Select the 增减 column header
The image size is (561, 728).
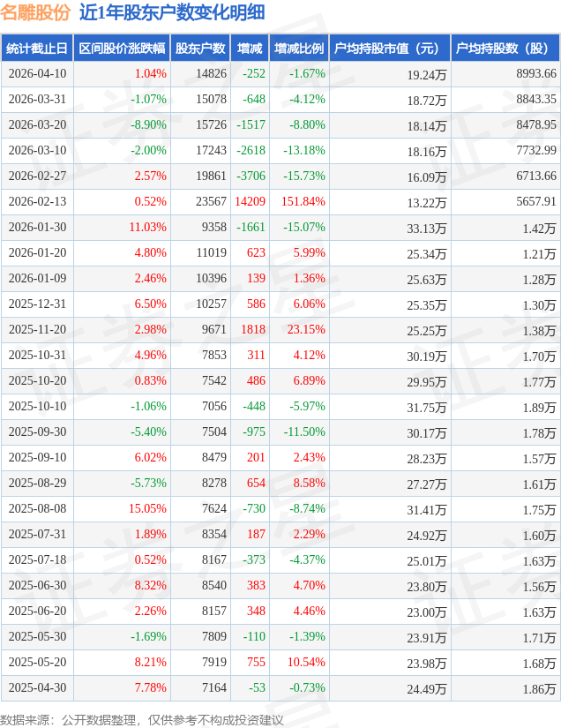(251, 48)
